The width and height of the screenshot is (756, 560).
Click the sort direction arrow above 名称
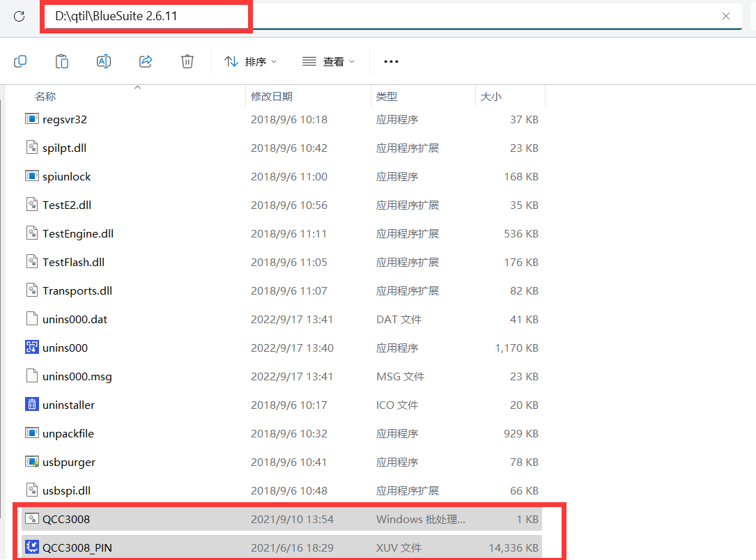click(137, 87)
